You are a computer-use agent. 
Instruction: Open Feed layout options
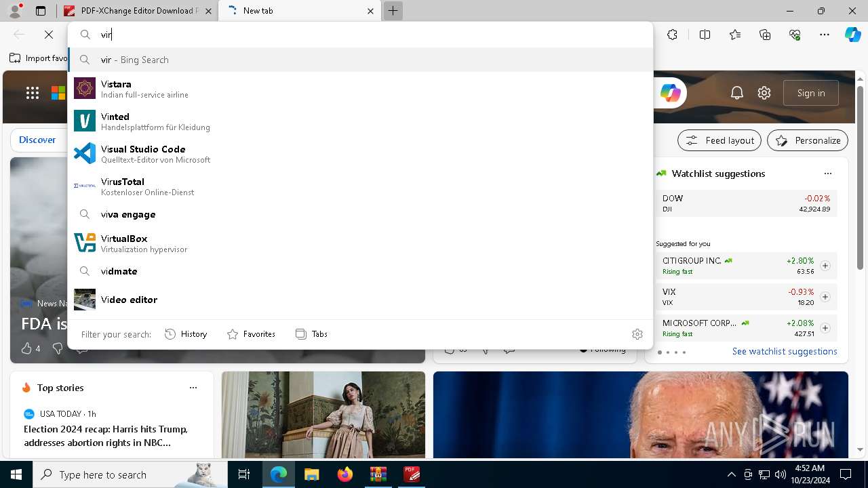coord(719,140)
